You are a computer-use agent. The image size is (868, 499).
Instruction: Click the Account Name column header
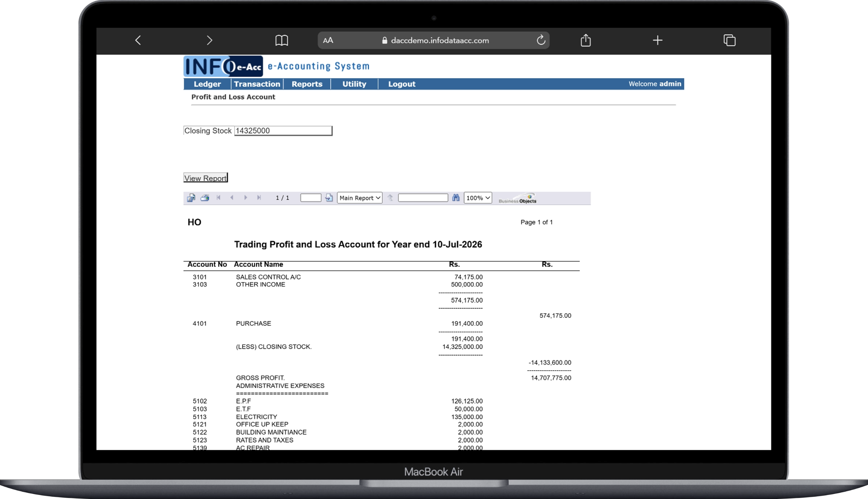[259, 264]
